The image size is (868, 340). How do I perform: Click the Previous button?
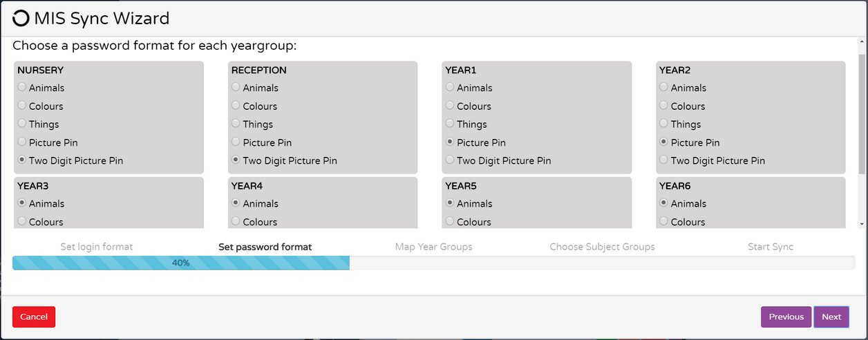click(x=786, y=317)
